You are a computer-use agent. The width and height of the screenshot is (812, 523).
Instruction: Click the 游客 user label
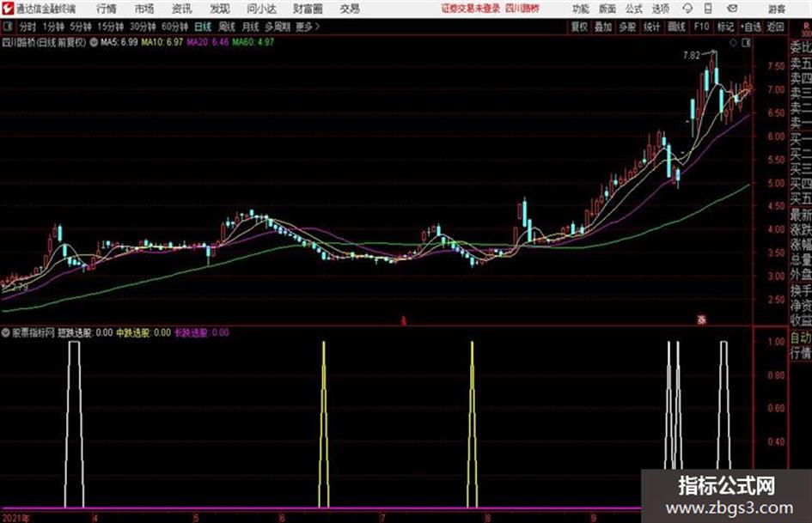[776, 9]
